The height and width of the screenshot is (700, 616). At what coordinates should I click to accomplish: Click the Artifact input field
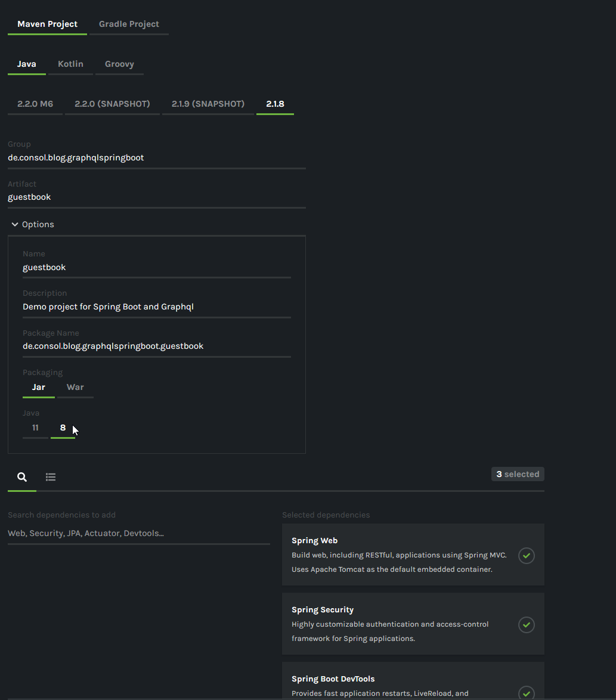156,197
